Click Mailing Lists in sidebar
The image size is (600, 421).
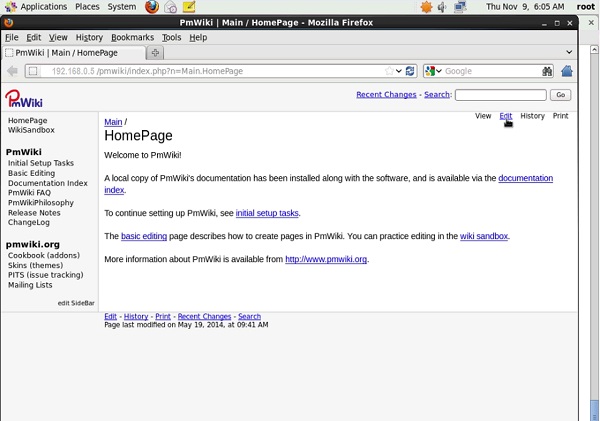tap(30, 285)
